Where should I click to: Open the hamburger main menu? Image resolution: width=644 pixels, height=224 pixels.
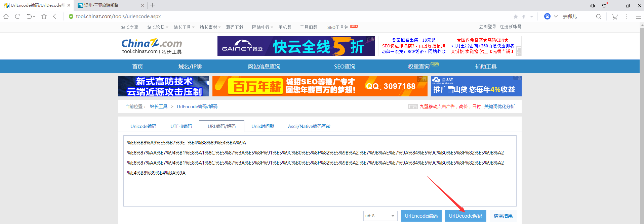(639, 16)
